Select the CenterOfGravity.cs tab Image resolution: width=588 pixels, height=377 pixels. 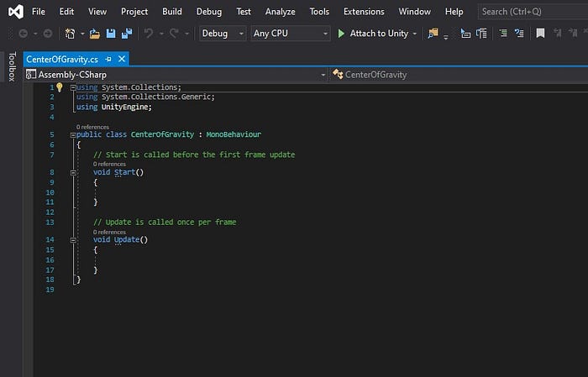coord(62,60)
